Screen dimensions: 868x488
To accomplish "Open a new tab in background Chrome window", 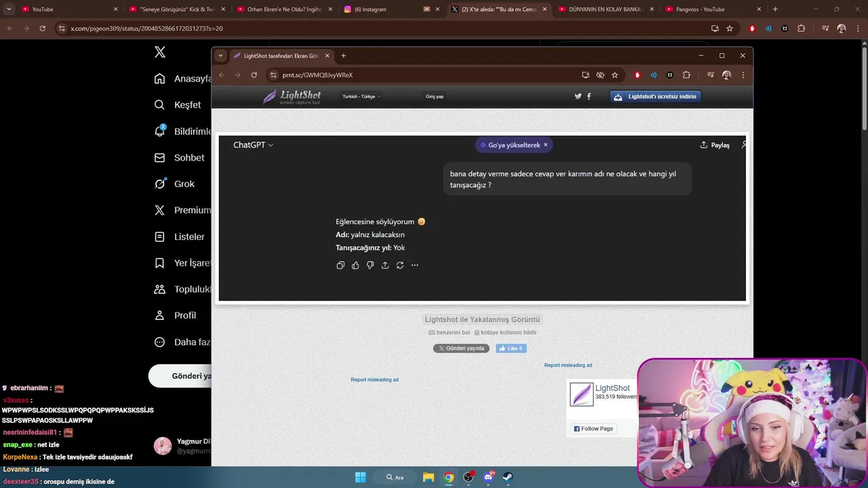I will (775, 9).
